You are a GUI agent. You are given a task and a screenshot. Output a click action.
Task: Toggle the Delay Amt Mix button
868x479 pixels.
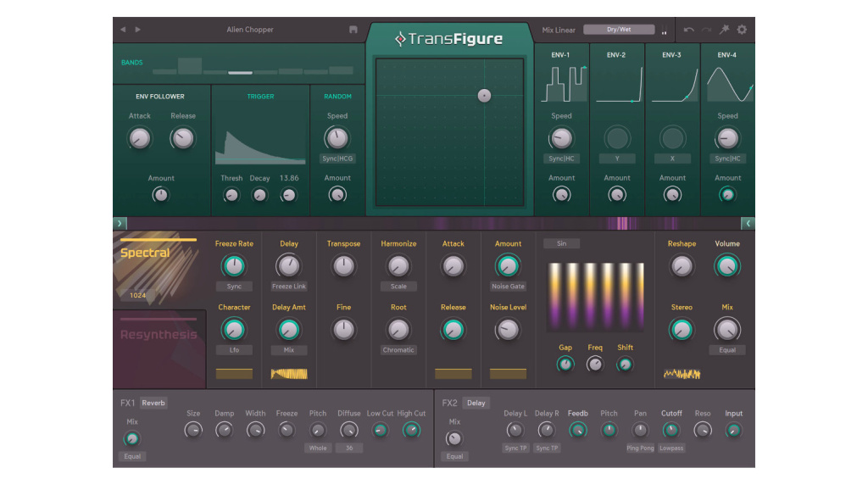pos(289,350)
